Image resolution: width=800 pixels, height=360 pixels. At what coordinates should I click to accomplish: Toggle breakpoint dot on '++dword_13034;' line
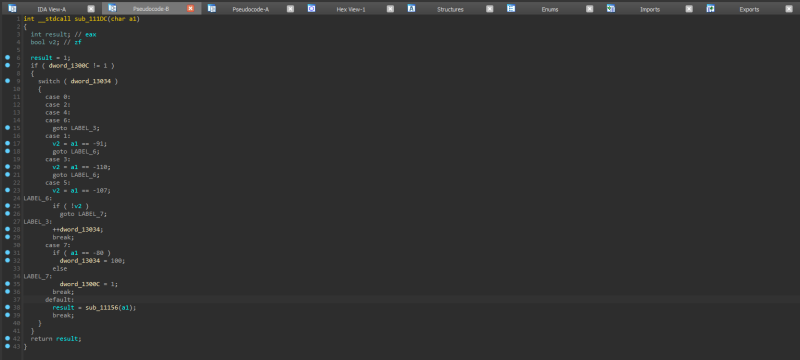coord(7,229)
